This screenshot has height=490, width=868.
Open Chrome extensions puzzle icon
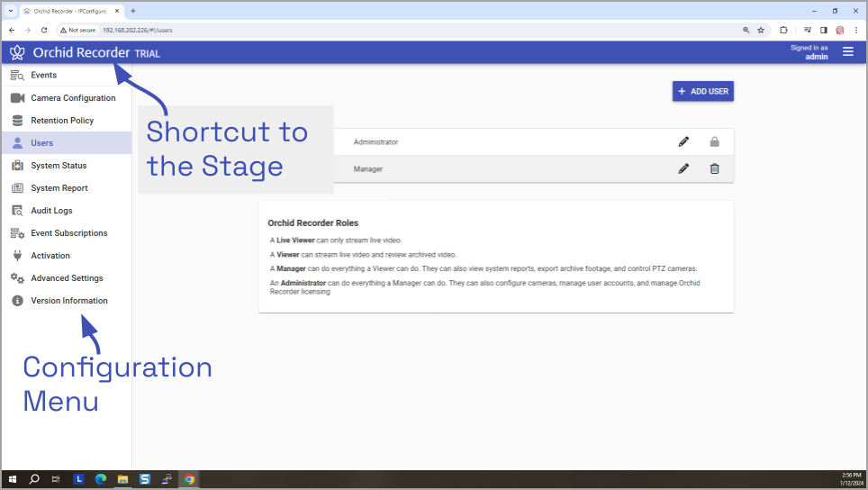coord(783,30)
